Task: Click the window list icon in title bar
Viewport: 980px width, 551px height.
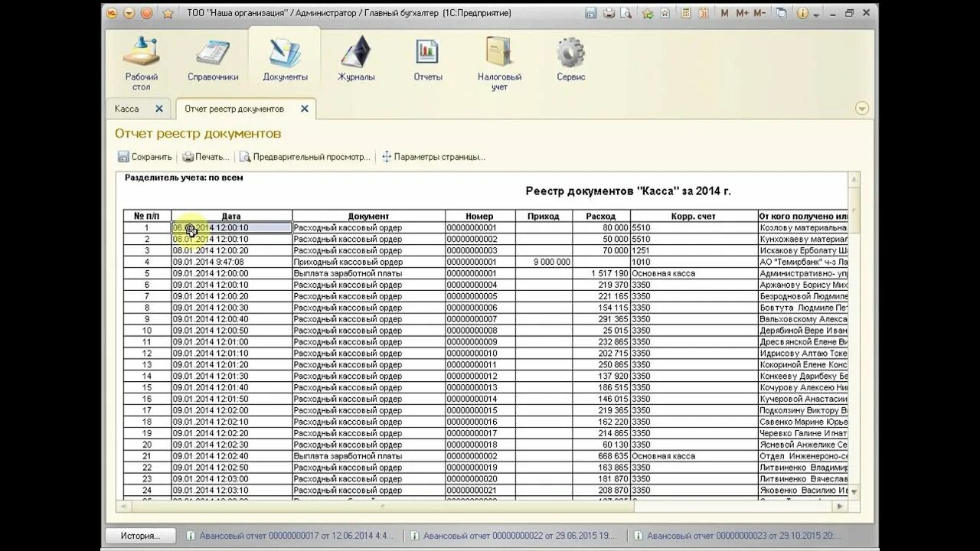Action: coord(781,13)
